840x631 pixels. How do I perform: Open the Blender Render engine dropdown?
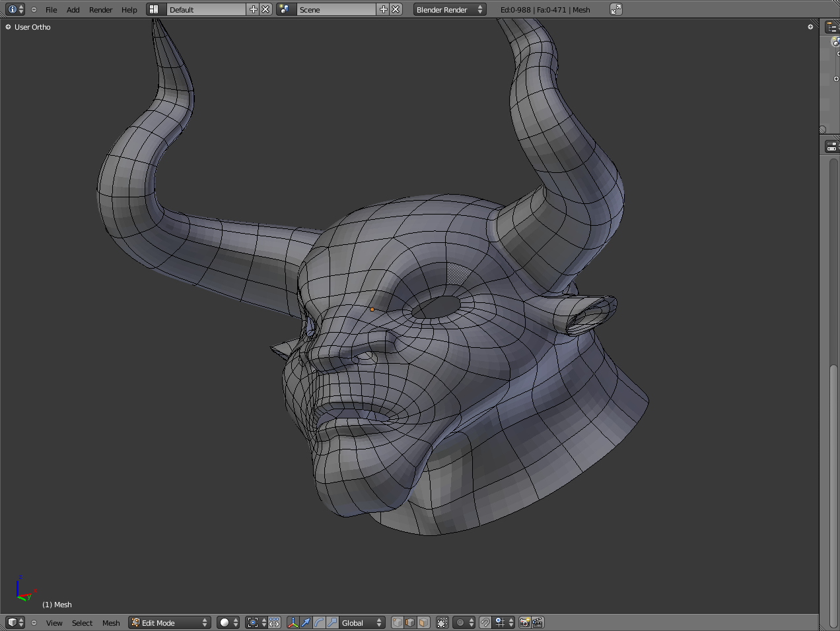449,9
